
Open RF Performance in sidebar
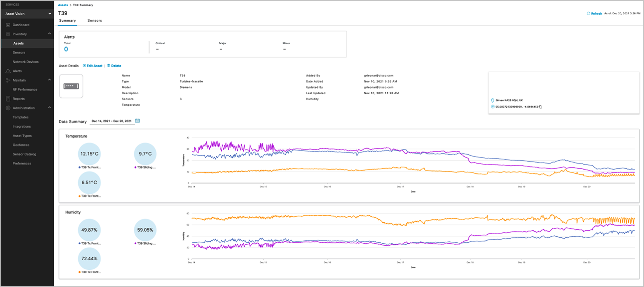[x=25, y=90]
